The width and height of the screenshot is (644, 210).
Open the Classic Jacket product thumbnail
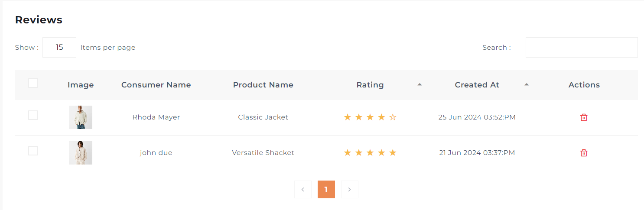81,117
